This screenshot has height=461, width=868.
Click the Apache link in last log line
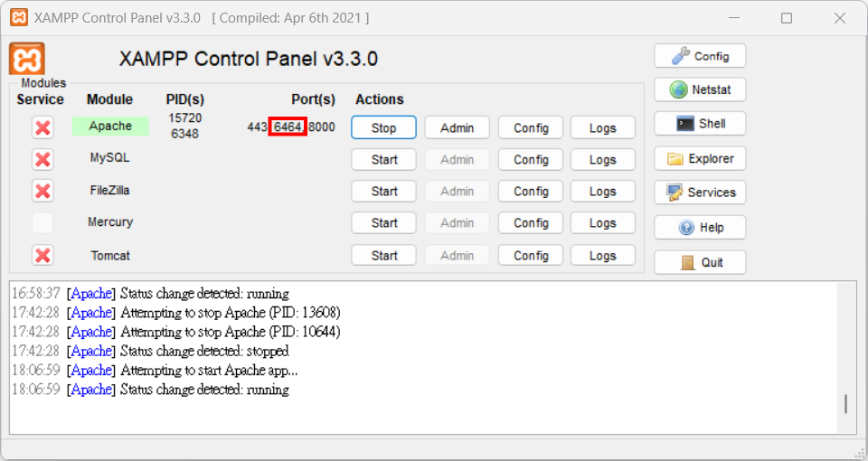click(x=91, y=390)
